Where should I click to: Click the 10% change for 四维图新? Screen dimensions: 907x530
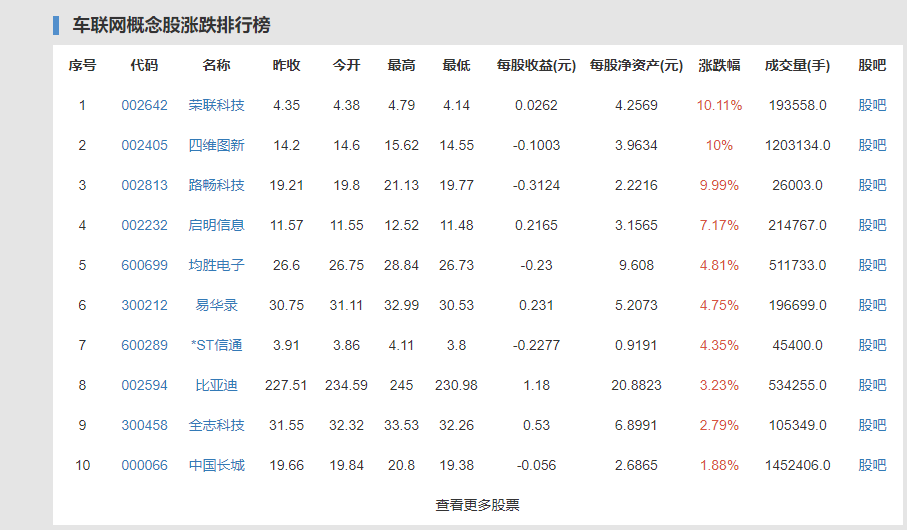[719, 145]
